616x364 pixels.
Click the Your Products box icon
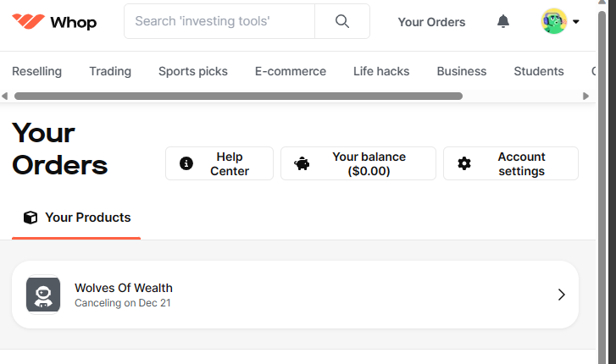click(31, 218)
